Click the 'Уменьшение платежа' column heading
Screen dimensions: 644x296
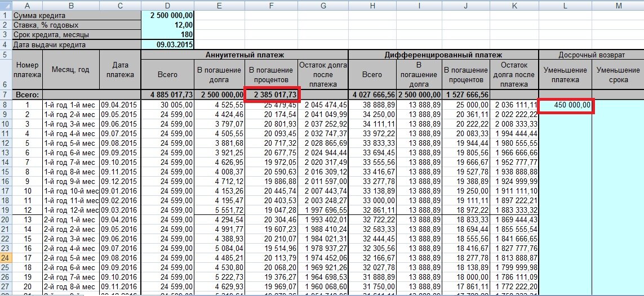(565, 75)
